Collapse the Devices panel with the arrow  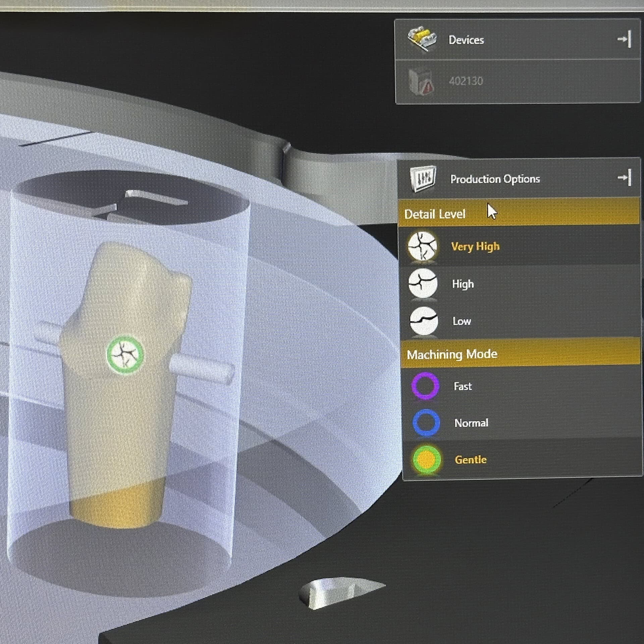[624, 39]
